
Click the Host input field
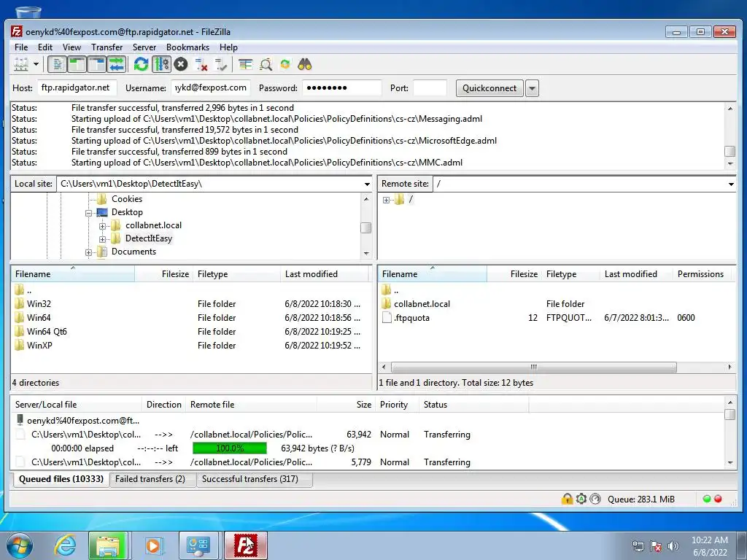77,87
